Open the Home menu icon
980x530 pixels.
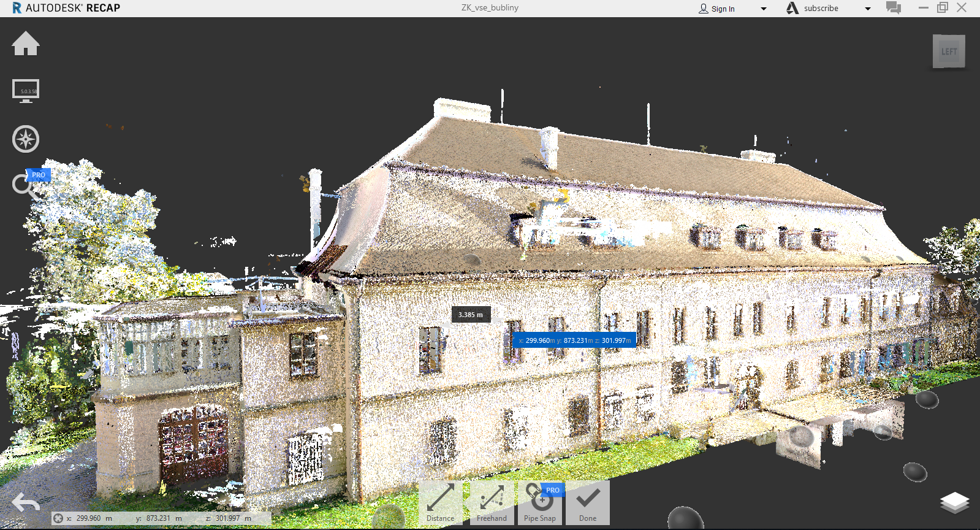26,44
